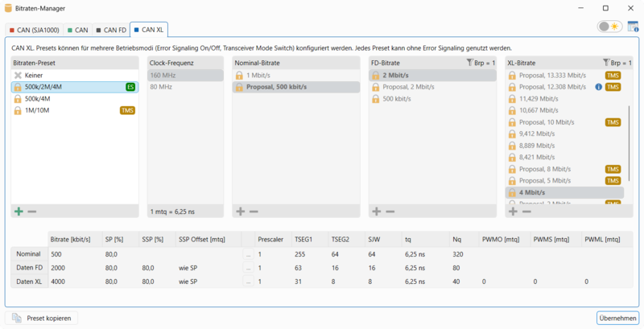The image size is (644, 329).
Task: Select Proposal, 2 Mbit/s FD bitrate
Action: coord(432,87)
